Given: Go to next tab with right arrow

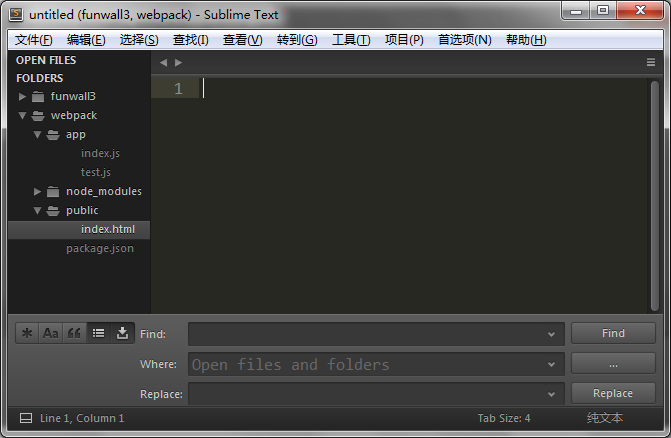Looking at the screenshot, I should (x=178, y=62).
